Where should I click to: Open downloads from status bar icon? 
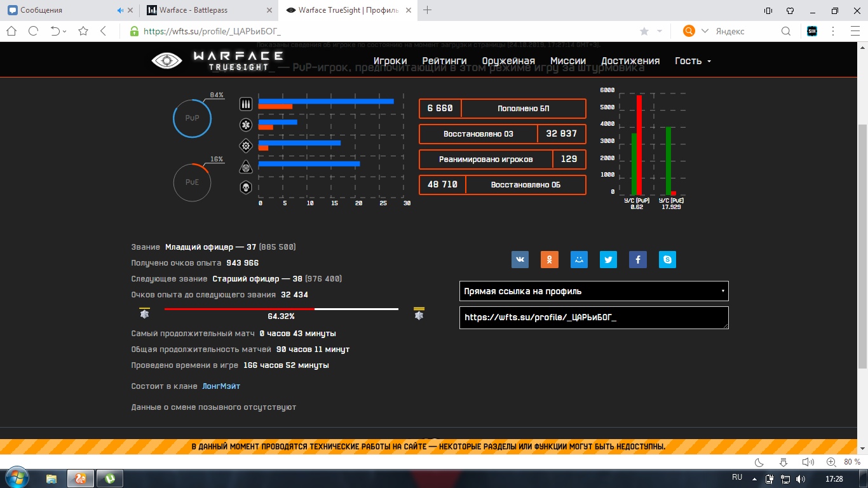pyautogui.click(x=783, y=462)
